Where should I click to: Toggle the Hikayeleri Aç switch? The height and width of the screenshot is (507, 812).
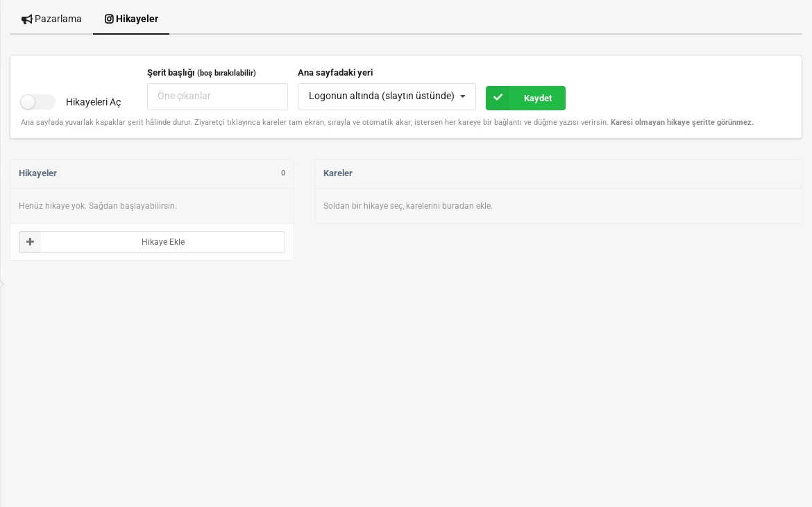point(37,102)
